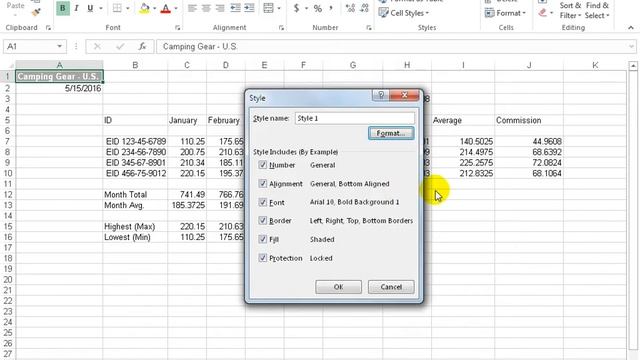Open the Fill Color dropdown arrow
Viewport: 640px width, 360px height.
coord(155,8)
